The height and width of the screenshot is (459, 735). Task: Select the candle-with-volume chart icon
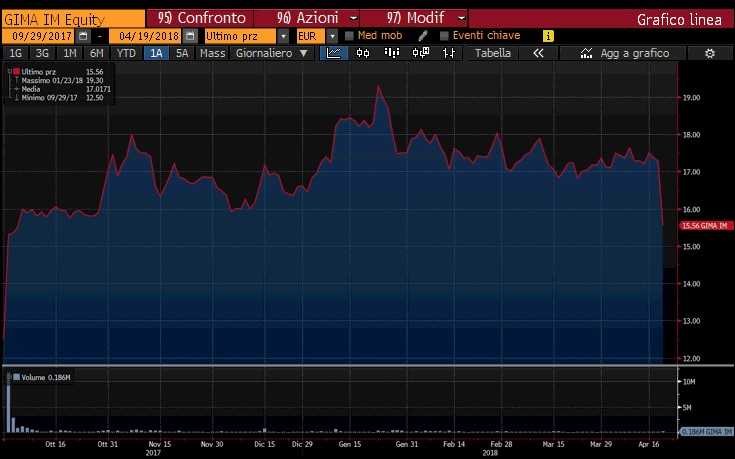(x=420, y=53)
